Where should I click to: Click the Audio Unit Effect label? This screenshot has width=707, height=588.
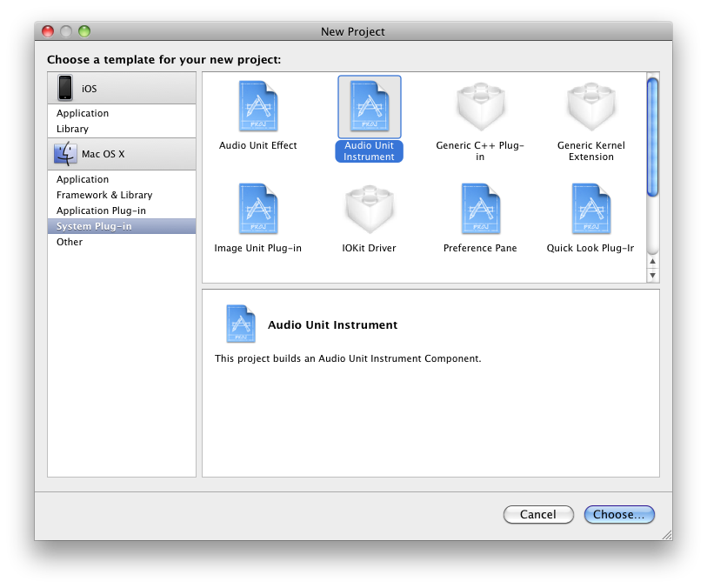click(x=258, y=145)
